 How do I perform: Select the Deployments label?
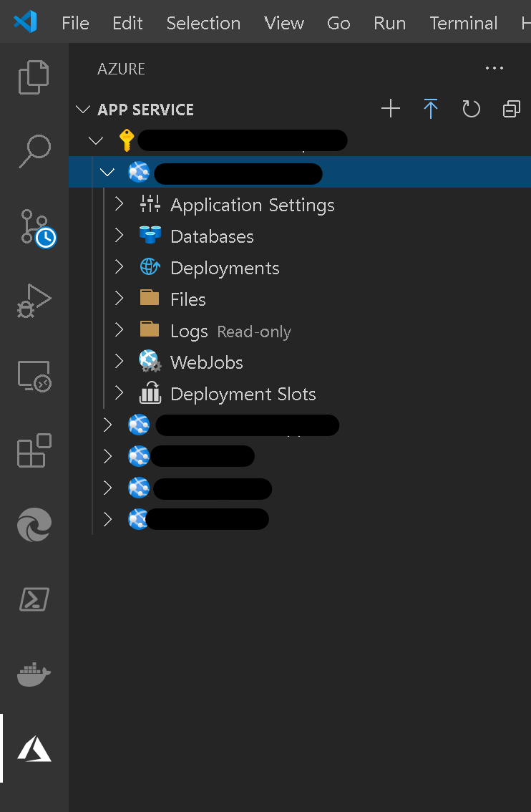pyautogui.click(x=225, y=268)
